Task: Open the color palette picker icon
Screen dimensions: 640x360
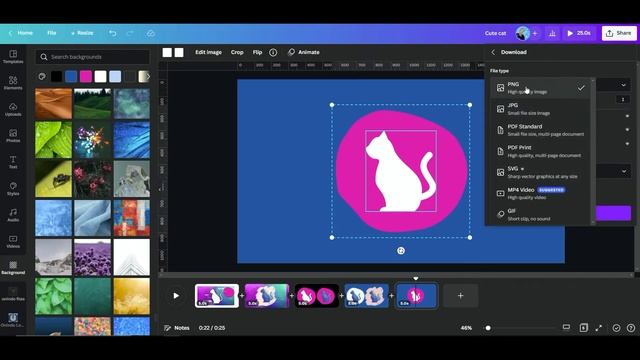Action: pyautogui.click(x=42, y=76)
